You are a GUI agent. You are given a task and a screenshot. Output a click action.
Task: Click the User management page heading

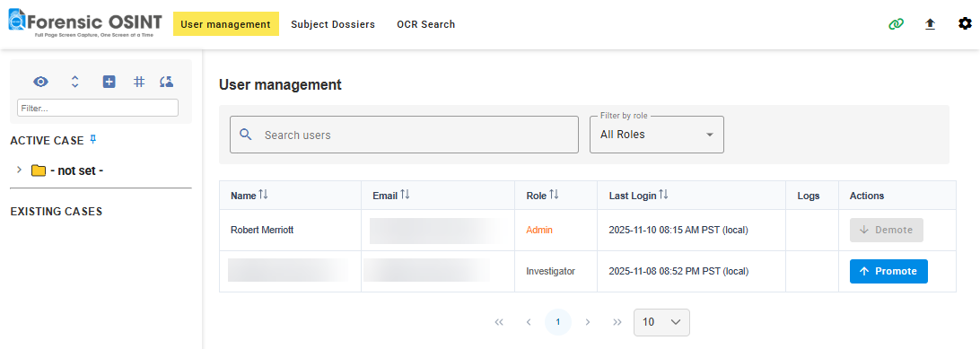(x=280, y=85)
